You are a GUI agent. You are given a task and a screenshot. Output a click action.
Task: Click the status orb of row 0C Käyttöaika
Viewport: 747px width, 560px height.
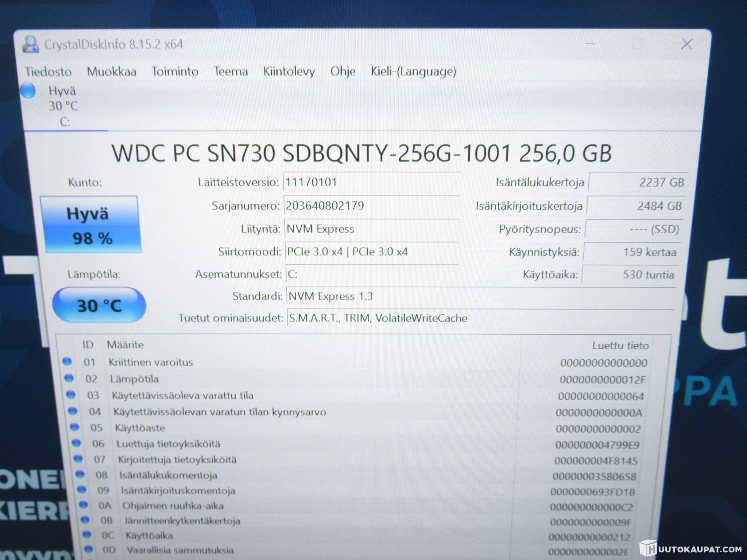pos(87,534)
